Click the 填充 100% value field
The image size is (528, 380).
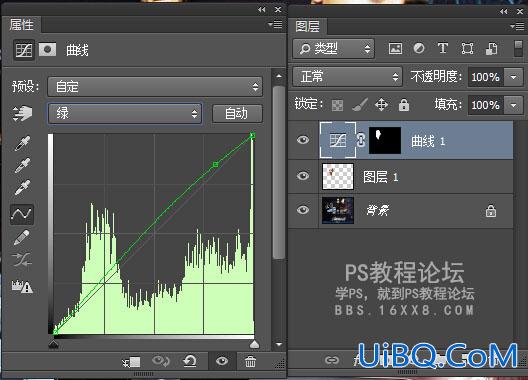[485, 105]
